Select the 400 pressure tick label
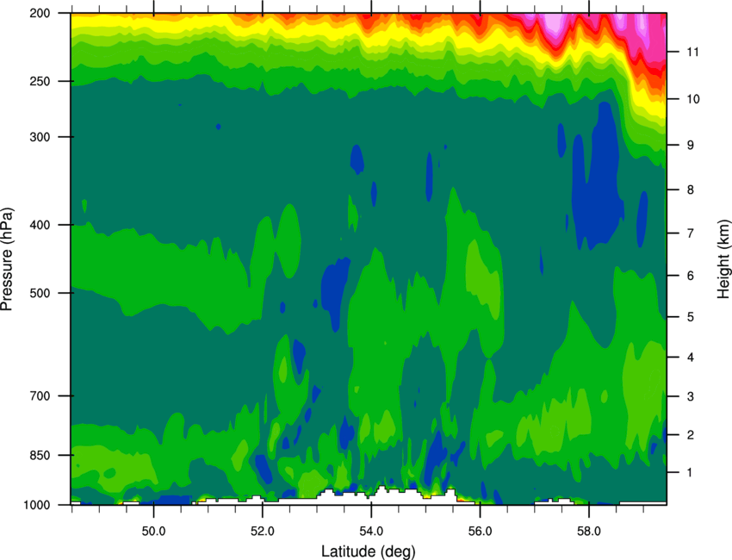The image size is (732, 560). pos(40,225)
